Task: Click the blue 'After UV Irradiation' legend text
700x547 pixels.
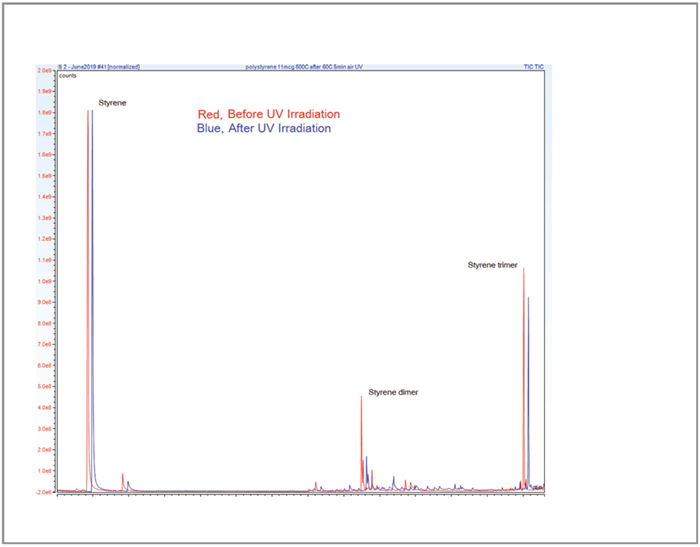Action: coord(264,128)
